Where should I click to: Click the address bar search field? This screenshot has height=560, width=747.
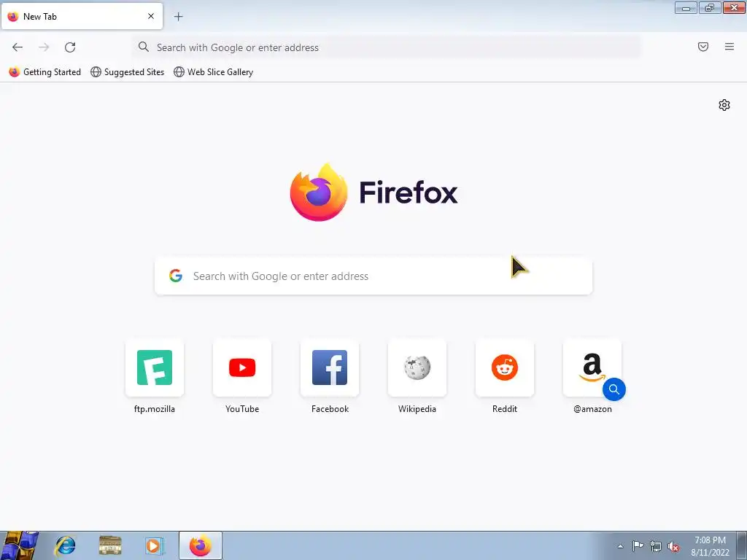(386, 47)
